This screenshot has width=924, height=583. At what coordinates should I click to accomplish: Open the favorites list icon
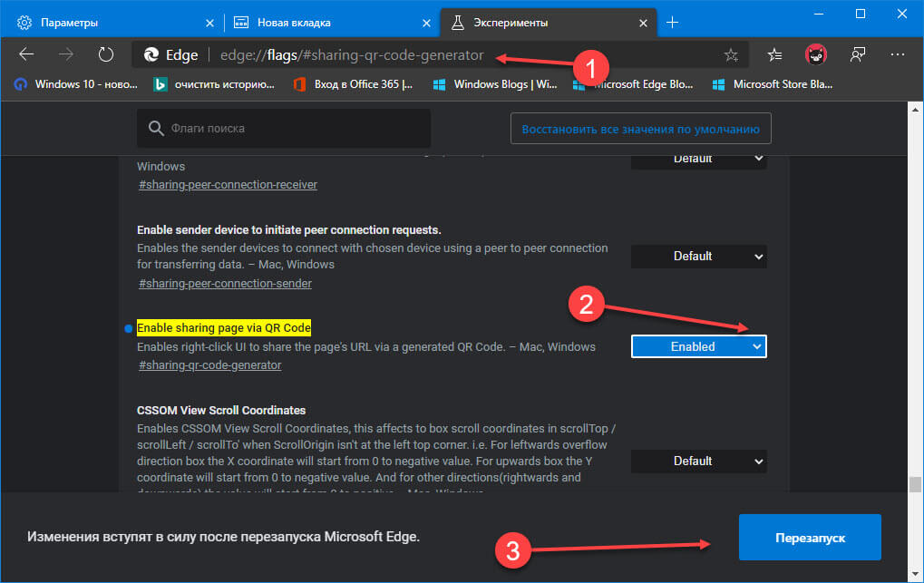point(774,54)
